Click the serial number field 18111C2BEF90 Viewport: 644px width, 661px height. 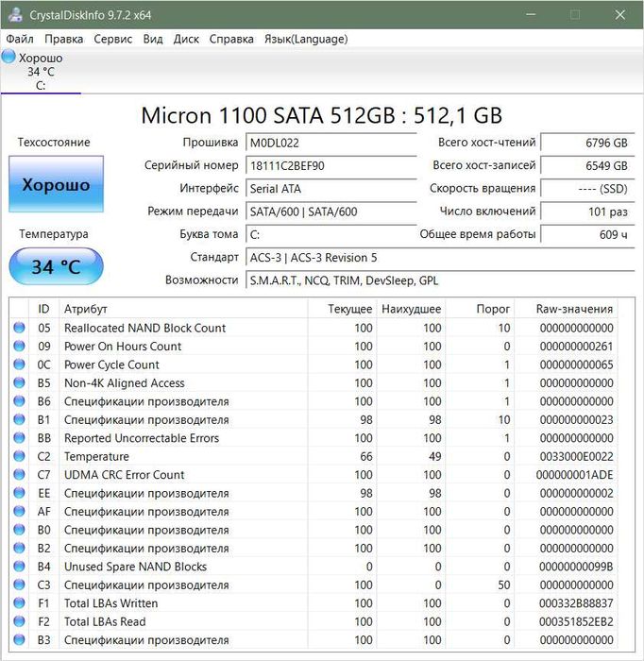pos(330,165)
